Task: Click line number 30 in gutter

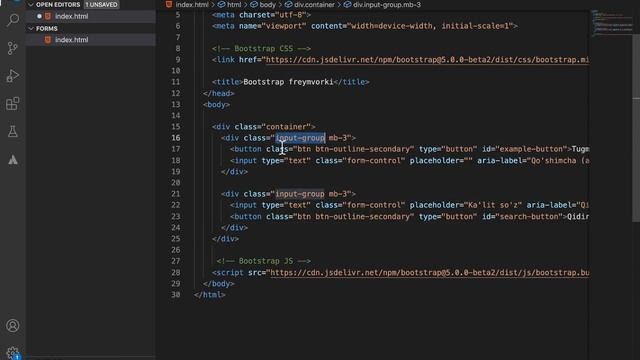Action: [176, 295]
